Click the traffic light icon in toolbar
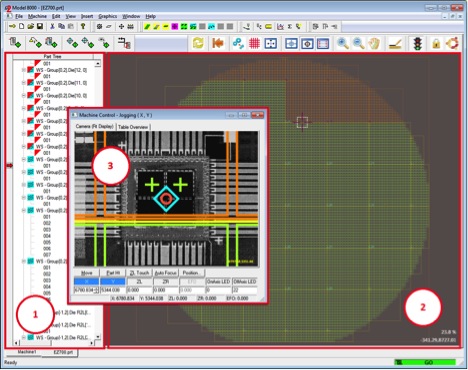 [x=417, y=43]
